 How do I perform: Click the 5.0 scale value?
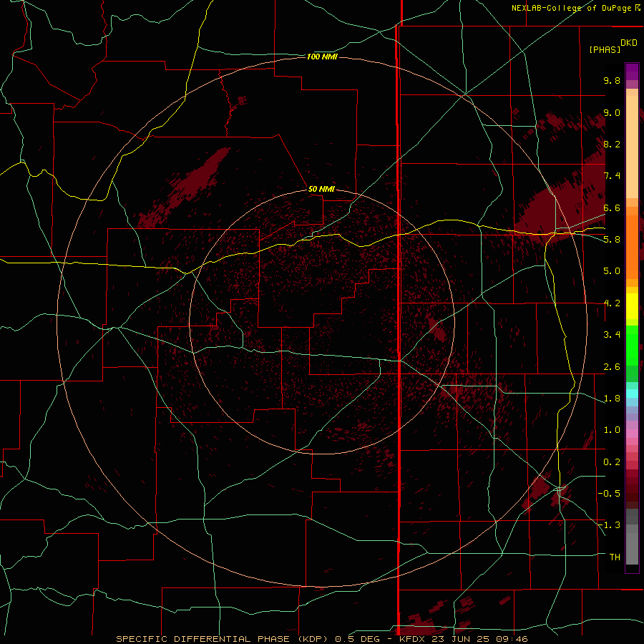[x=612, y=271]
